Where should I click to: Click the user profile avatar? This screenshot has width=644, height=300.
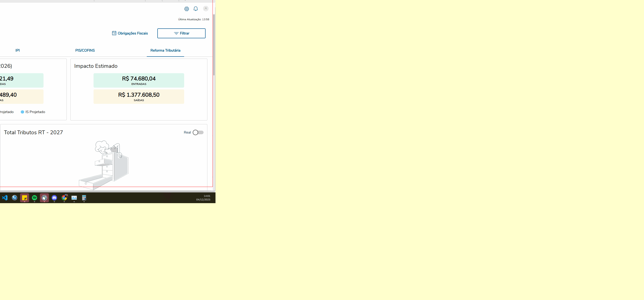click(206, 9)
